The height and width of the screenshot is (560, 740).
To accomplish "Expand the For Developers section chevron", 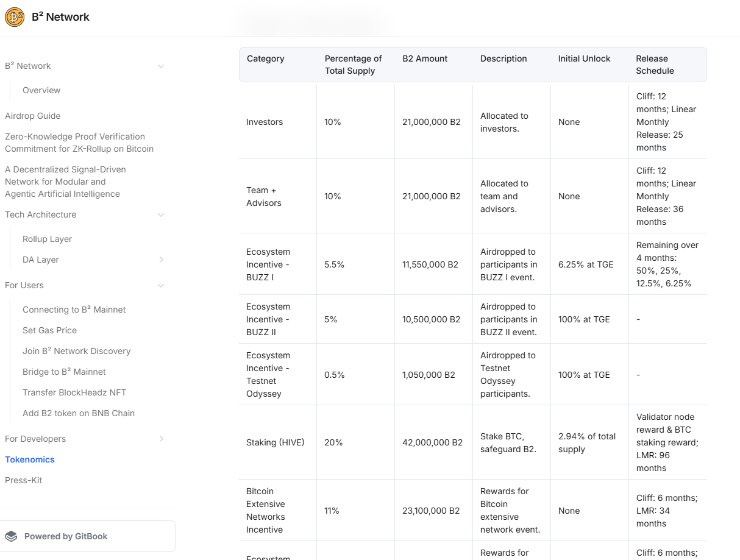I will pos(161,439).
